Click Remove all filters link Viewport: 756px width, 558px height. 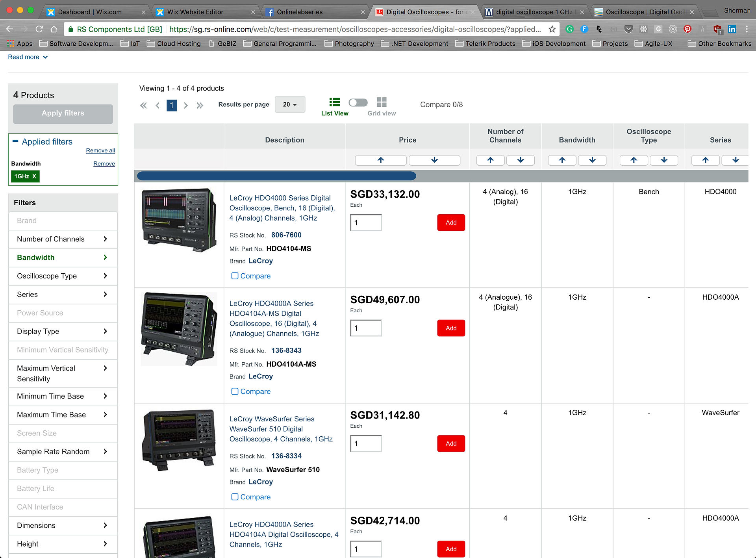pyautogui.click(x=100, y=150)
